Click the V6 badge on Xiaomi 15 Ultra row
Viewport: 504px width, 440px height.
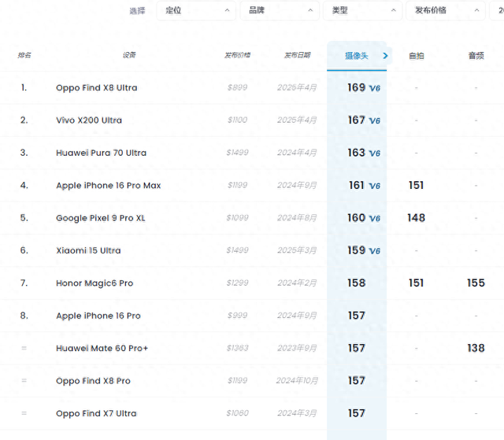[375, 251]
